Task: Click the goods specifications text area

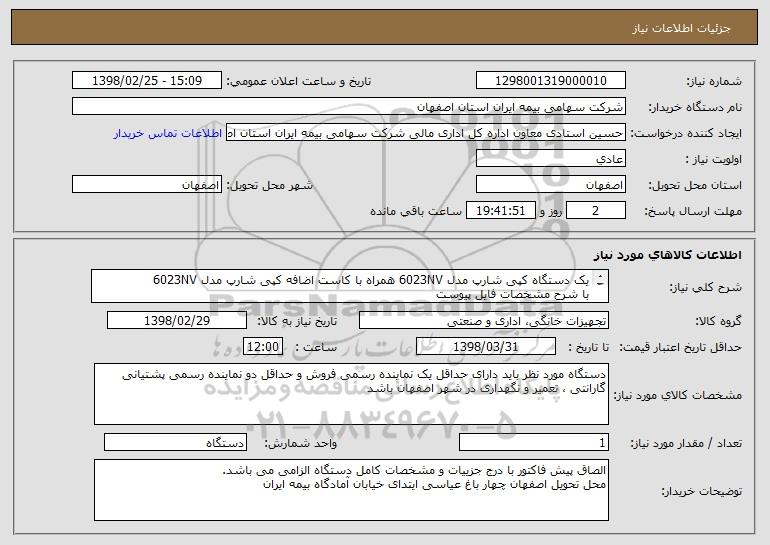Action: click(x=351, y=394)
